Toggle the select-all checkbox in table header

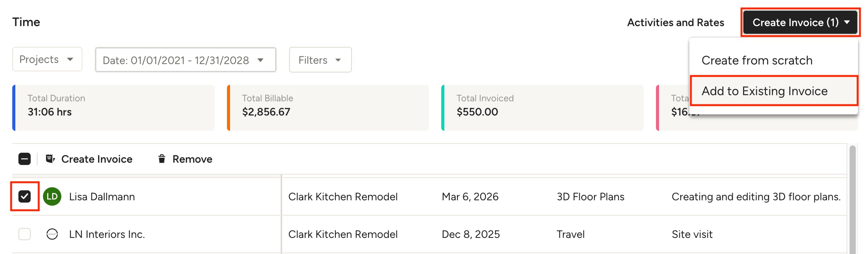[25, 159]
